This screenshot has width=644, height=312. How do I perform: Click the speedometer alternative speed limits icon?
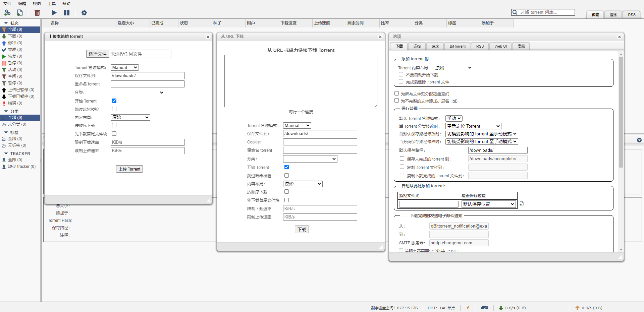coord(484,308)
